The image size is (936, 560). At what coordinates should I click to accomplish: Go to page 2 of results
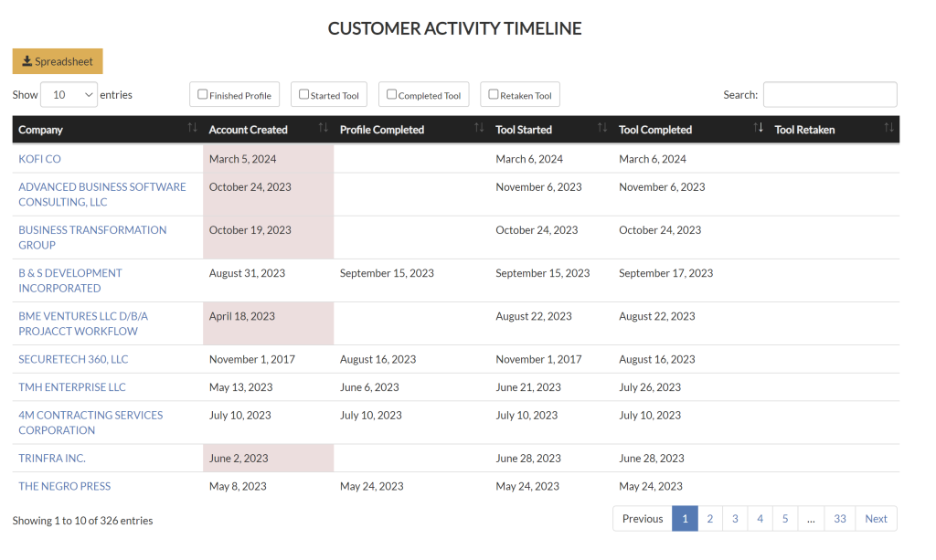pyautogui.click(x=709, y=519)
